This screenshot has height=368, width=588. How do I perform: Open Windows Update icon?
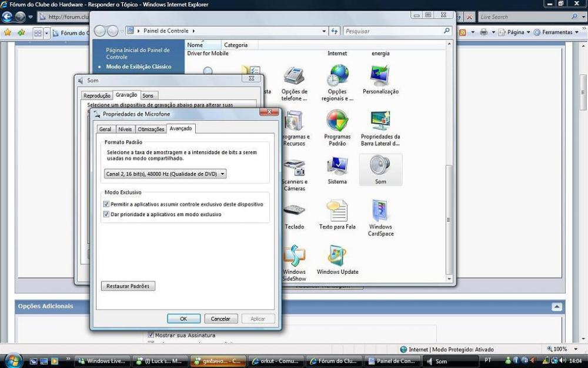pos(338,260)
